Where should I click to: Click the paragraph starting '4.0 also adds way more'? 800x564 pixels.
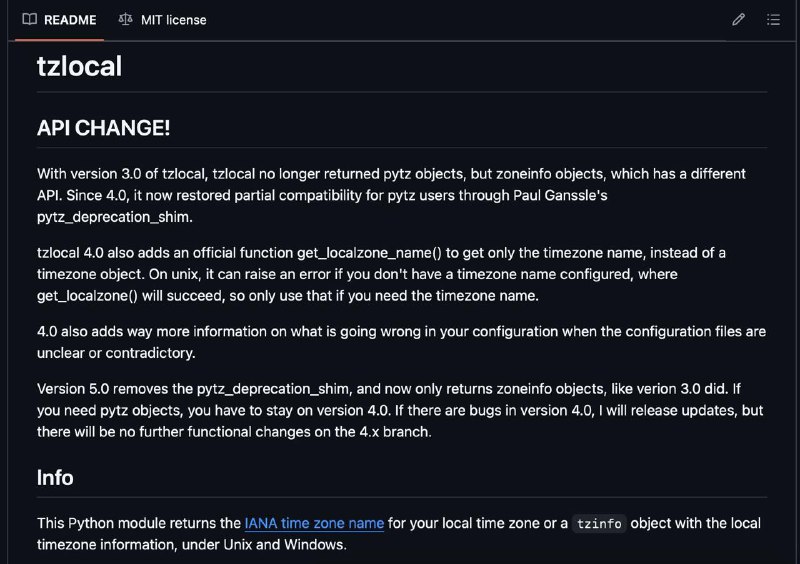pyautogui.click(x=402, y=342)
